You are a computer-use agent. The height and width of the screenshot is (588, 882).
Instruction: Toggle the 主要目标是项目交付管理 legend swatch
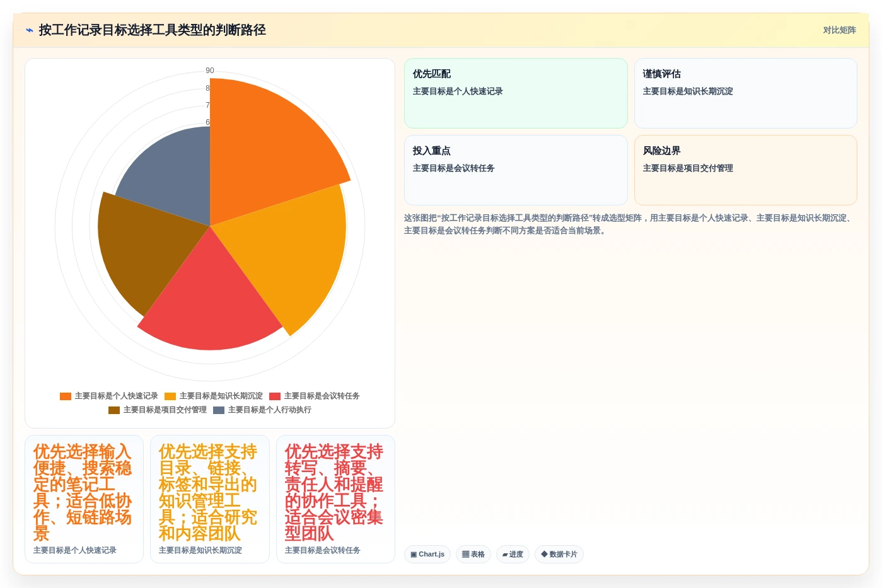[114, 410]
